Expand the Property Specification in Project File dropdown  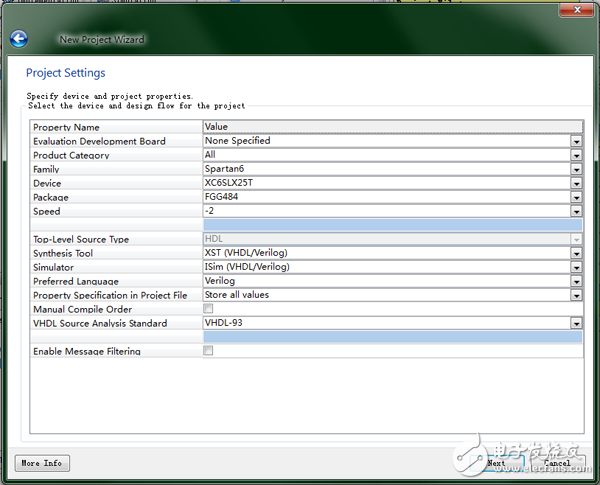tap(576, 295)
